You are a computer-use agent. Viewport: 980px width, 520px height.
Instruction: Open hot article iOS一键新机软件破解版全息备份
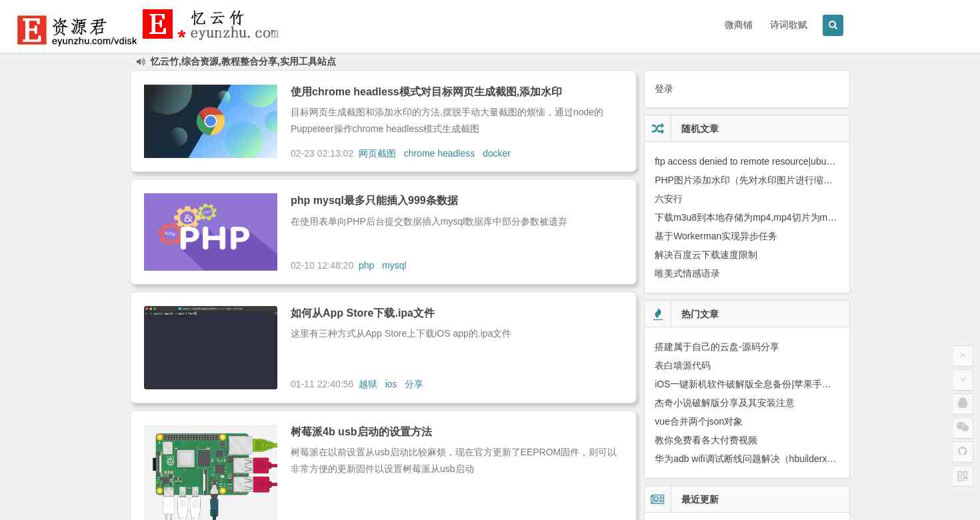[743, 384]
